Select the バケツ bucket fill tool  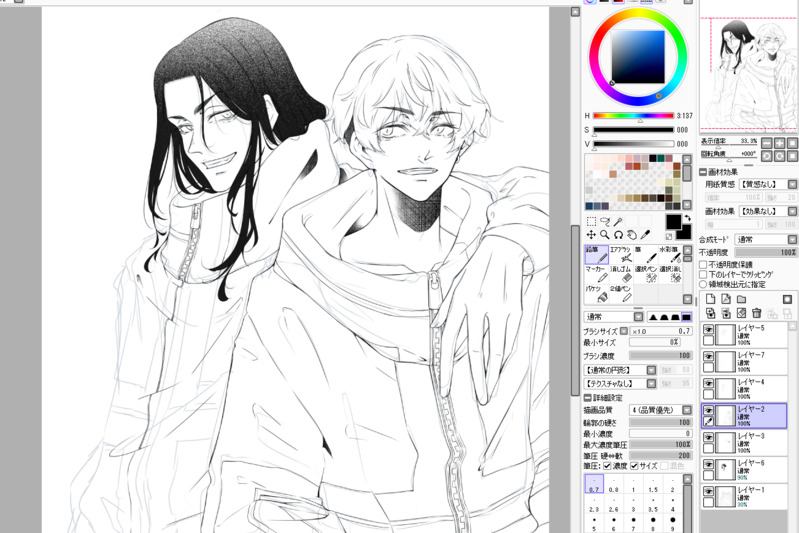click(596, 294)
